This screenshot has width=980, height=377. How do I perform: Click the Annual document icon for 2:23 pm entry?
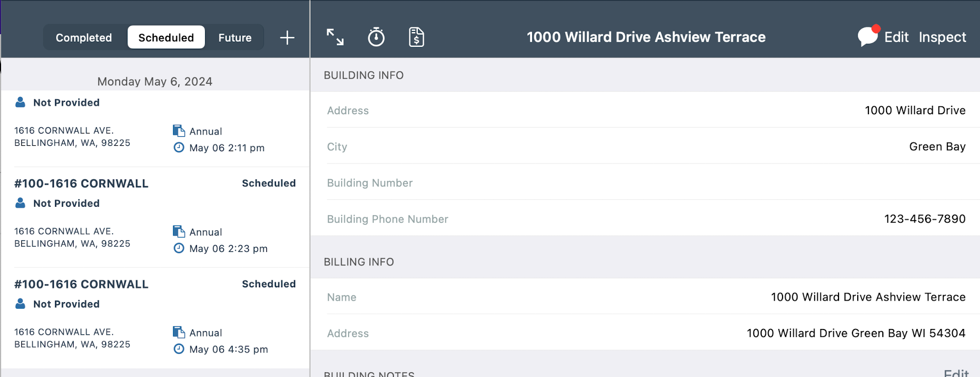tap(179, 232)
